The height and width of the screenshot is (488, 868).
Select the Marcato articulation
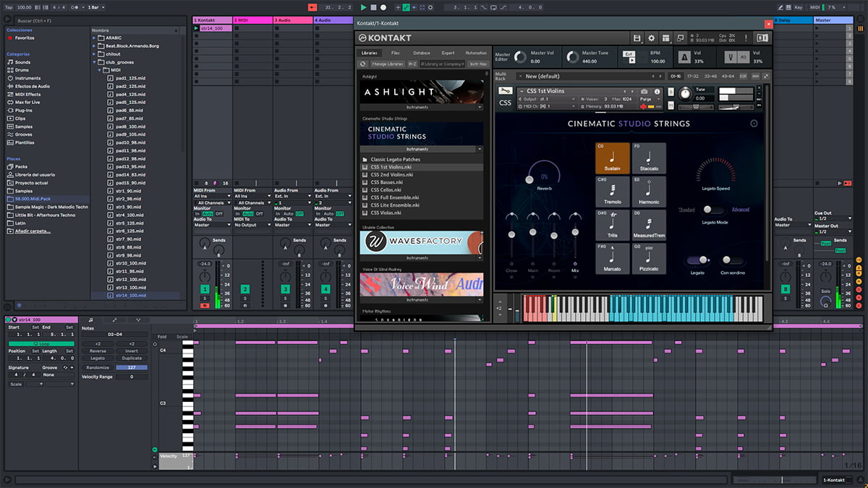[x=612, y=258]
